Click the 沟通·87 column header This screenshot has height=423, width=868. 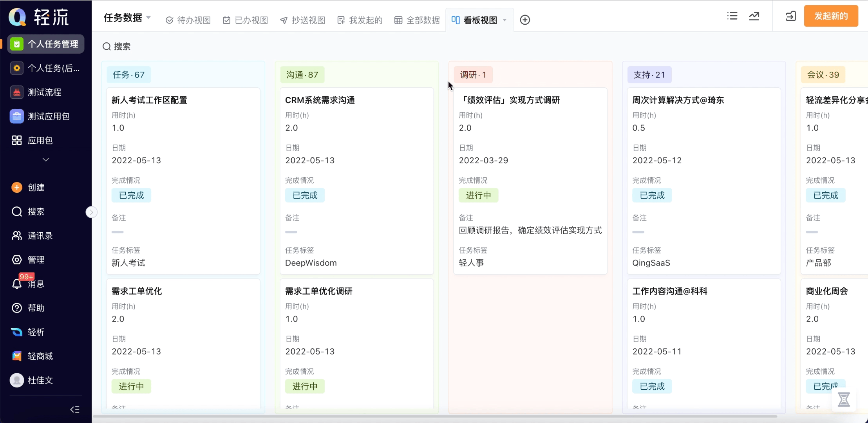coord(302,75)
